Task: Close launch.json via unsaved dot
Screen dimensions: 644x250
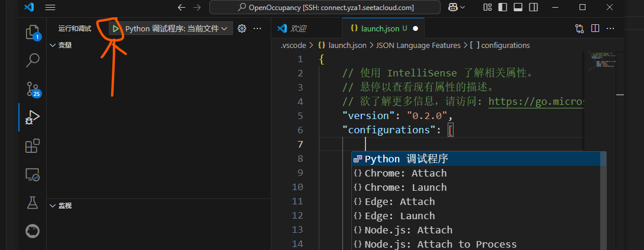Action: 415,29
